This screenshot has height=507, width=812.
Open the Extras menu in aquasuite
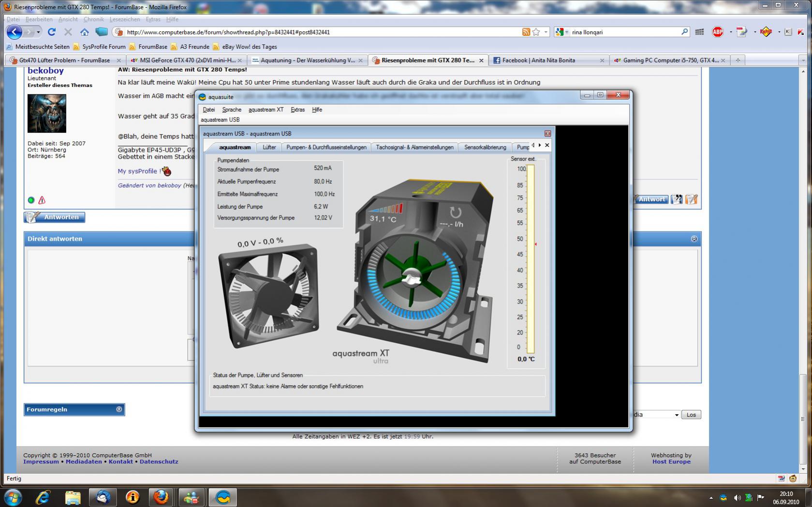297,110
